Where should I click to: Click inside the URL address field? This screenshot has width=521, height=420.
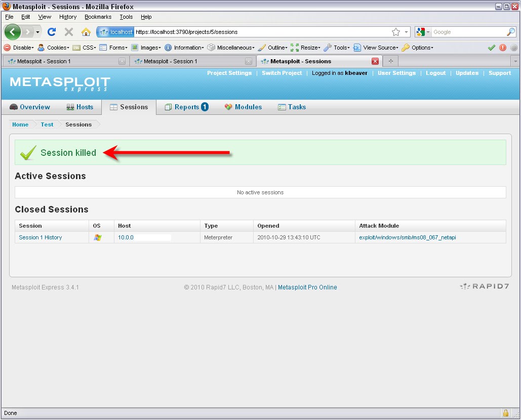click(262, 32)
